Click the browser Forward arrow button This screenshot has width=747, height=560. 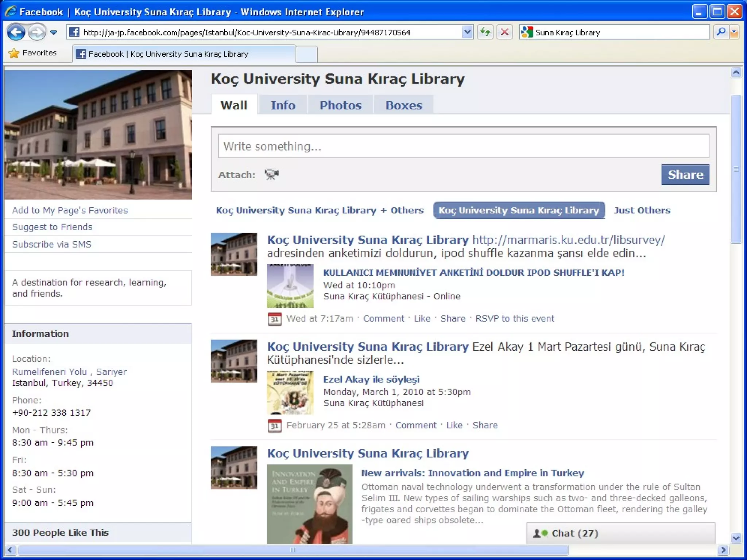[x=37, y=32]
